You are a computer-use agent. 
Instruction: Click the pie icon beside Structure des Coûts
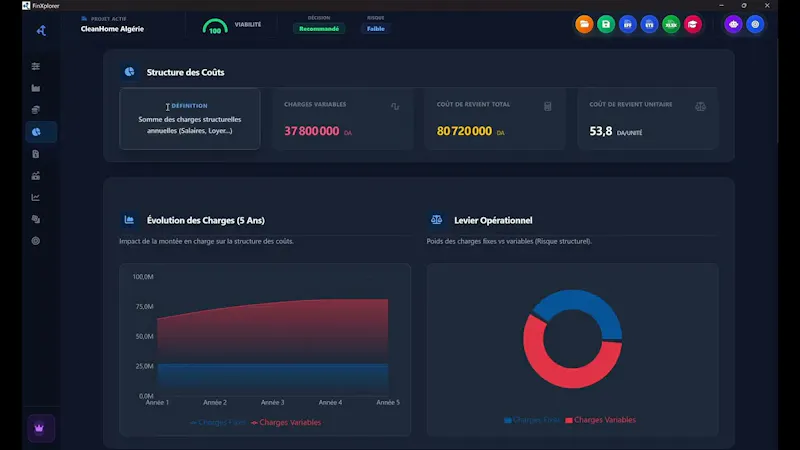coord(130,72)
